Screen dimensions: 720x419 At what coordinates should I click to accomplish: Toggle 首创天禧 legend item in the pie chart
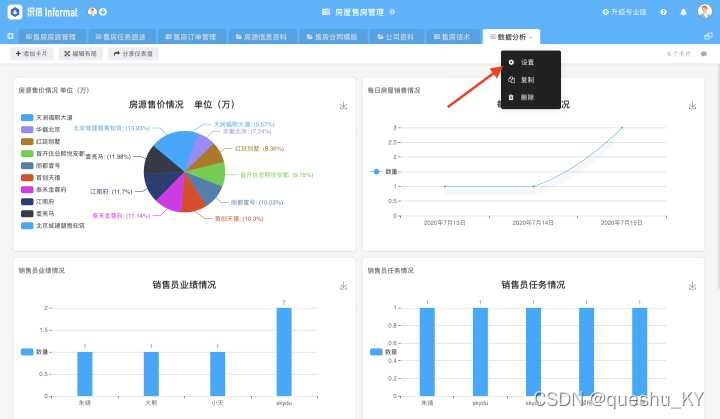coord(41,177)
